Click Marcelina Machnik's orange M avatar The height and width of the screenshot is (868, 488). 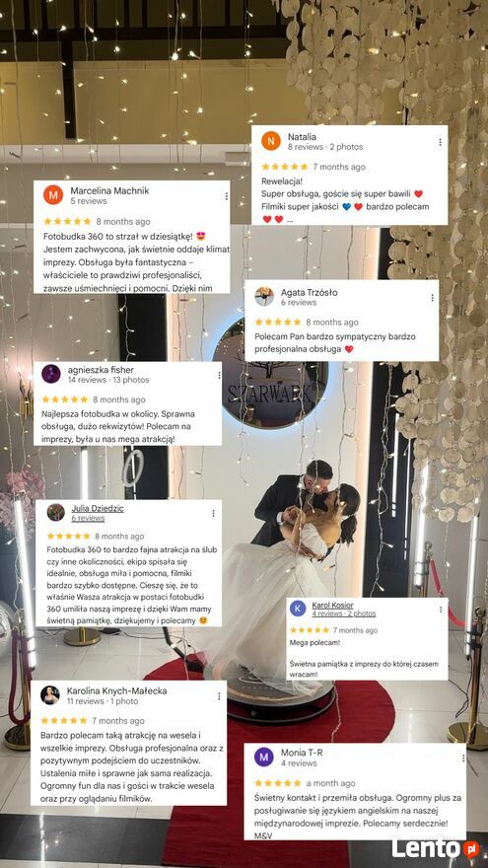tap(53, 195)
